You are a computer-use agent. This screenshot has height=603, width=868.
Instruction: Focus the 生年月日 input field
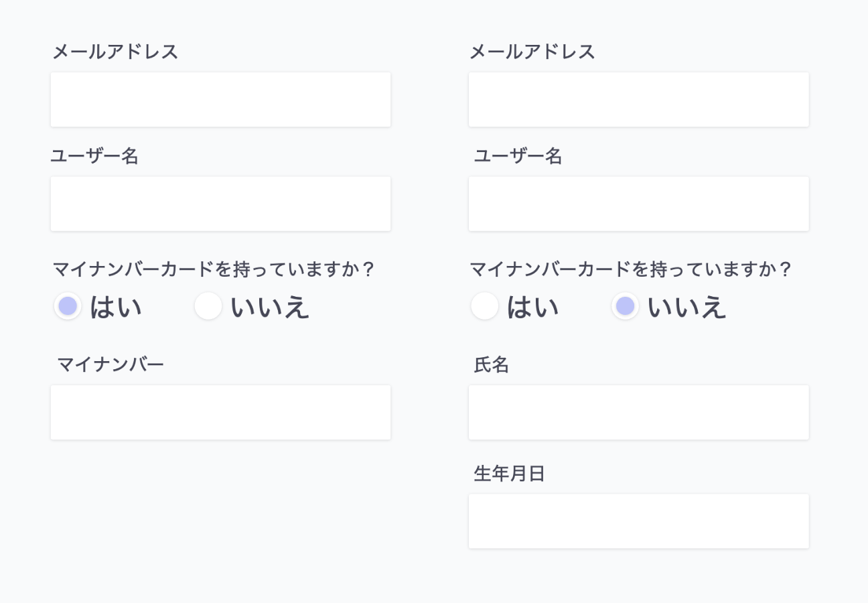coord(638,521)
